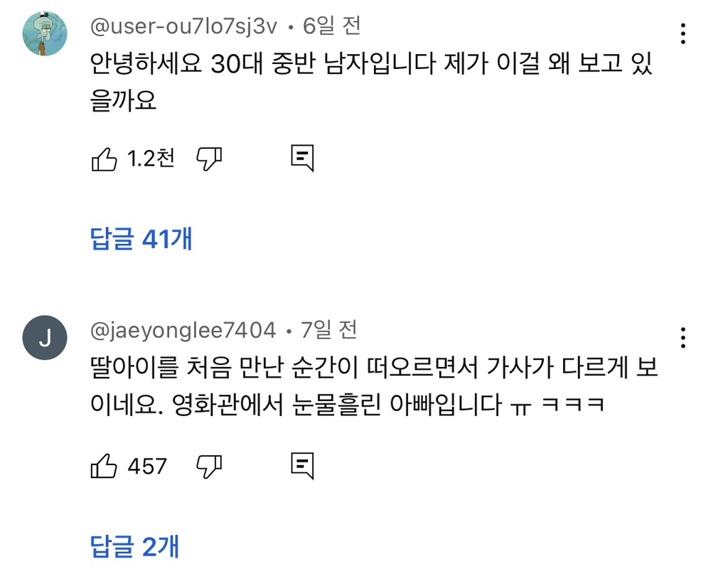Click the 1.2천 like count

point(151,159)
